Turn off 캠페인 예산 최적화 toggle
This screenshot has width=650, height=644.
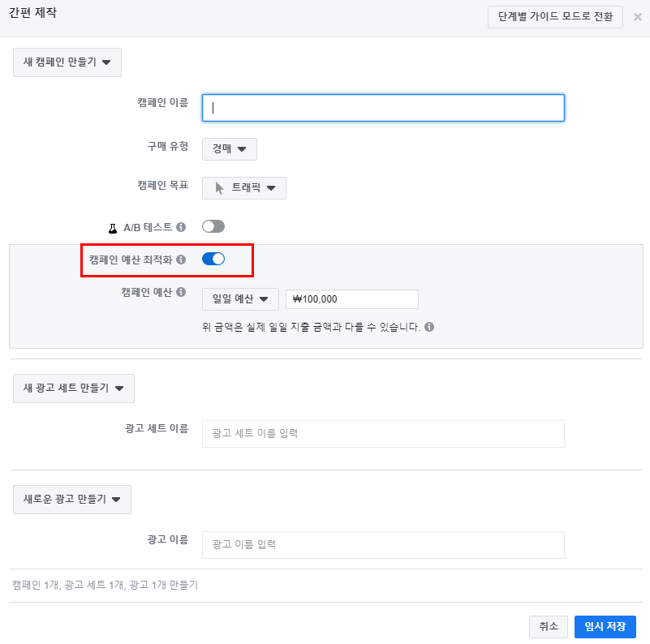[213, 260]
